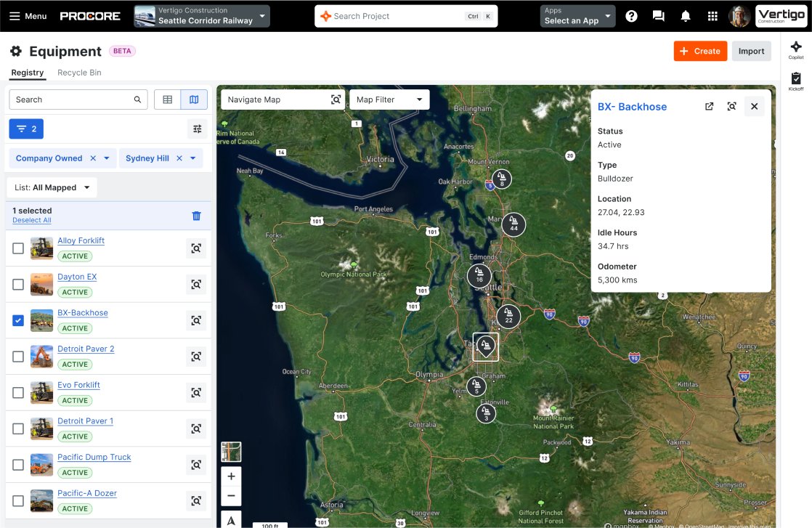Image resolution: width=812 pixels, height=528 pixels.
Task: Click the Procore grid apps icon
Action: tap(713, 15)
